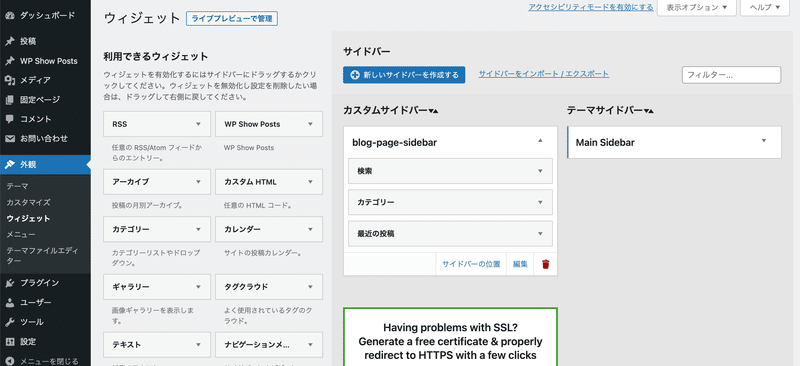The image size is (800, 366).
Task: Open the テーマ submenu item
Action: 17,186
